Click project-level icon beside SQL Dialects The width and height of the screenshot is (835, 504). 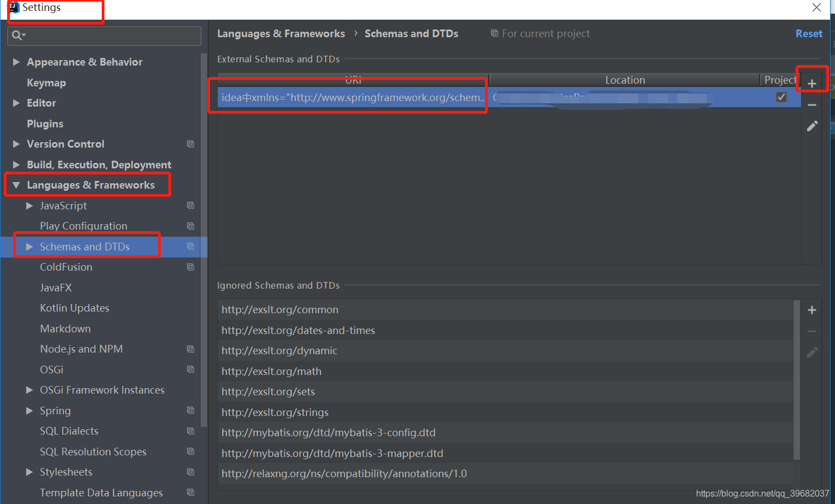[x=190, y=431]
